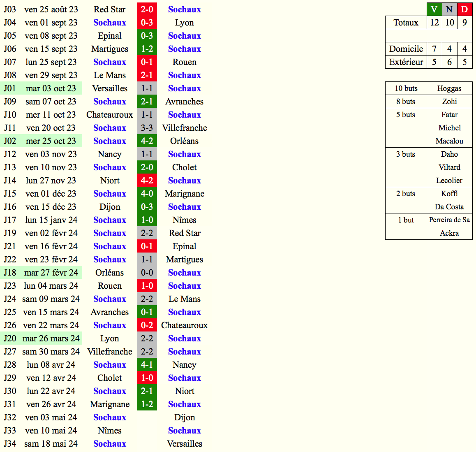The width and height of the screenshot is (476, 452).
Task: Select the 2-2 score against Red Star in J19
Action: tap(147, 233)
